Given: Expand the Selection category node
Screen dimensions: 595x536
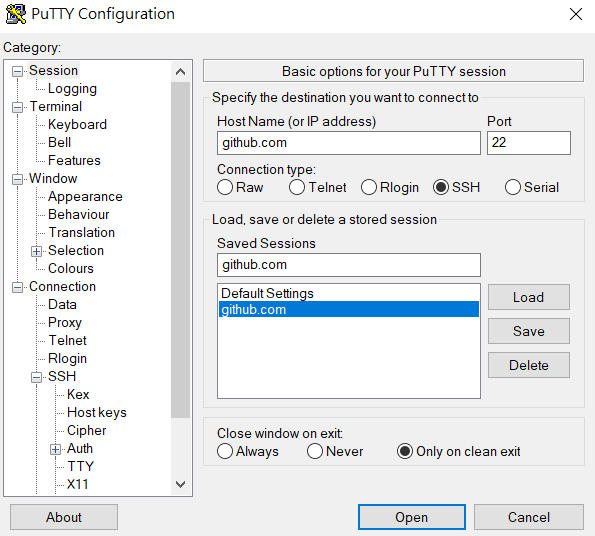Looking at the screenshot, I should tap(36, 251).
